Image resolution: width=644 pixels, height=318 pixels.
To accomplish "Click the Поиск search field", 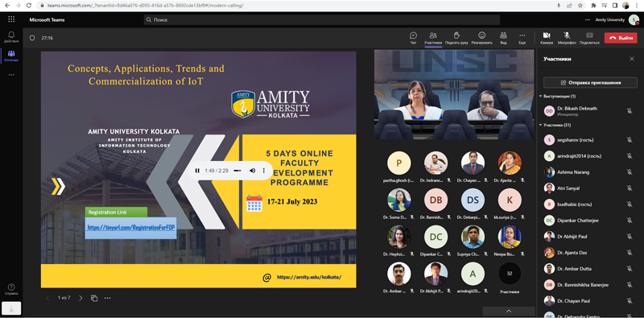I will [x=321, y=19].
